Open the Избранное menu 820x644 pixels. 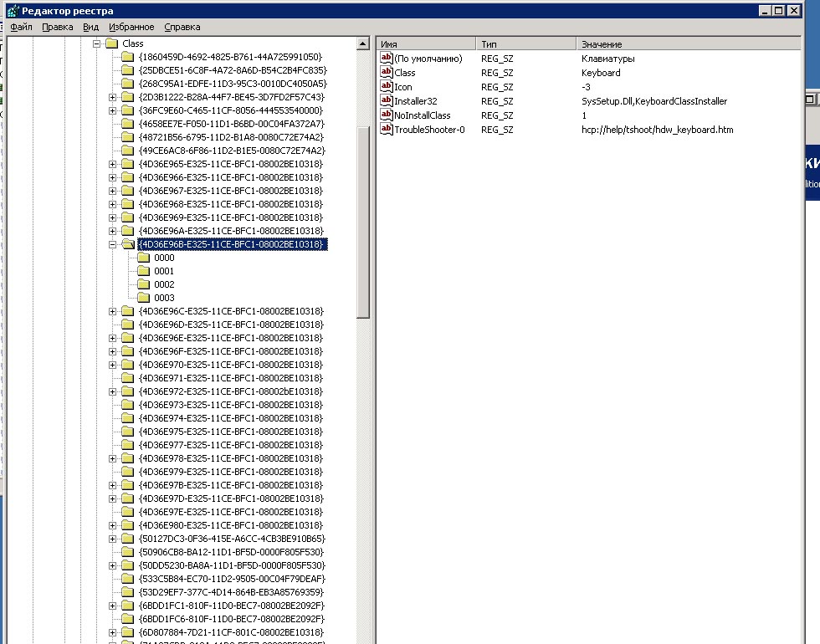tap(131, 27)
